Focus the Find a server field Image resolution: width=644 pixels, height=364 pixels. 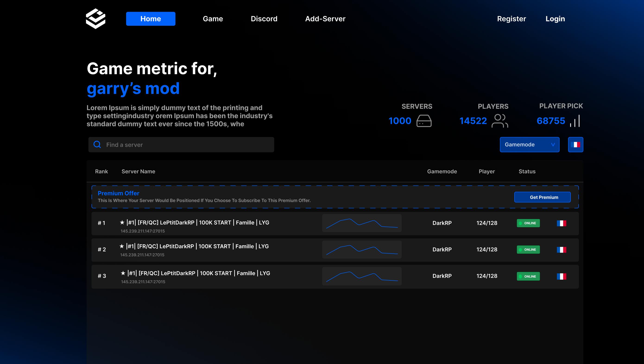(x=181, y=144)
